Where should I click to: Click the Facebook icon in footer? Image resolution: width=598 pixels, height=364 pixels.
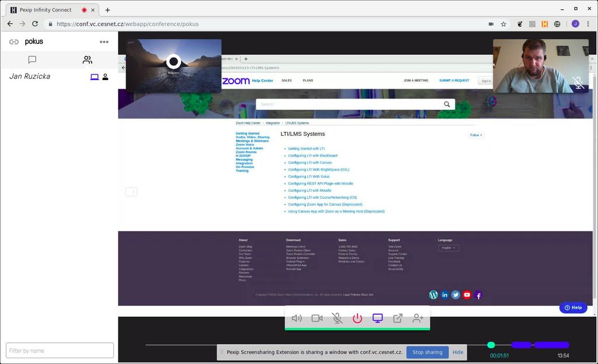[x=478, y=295]
